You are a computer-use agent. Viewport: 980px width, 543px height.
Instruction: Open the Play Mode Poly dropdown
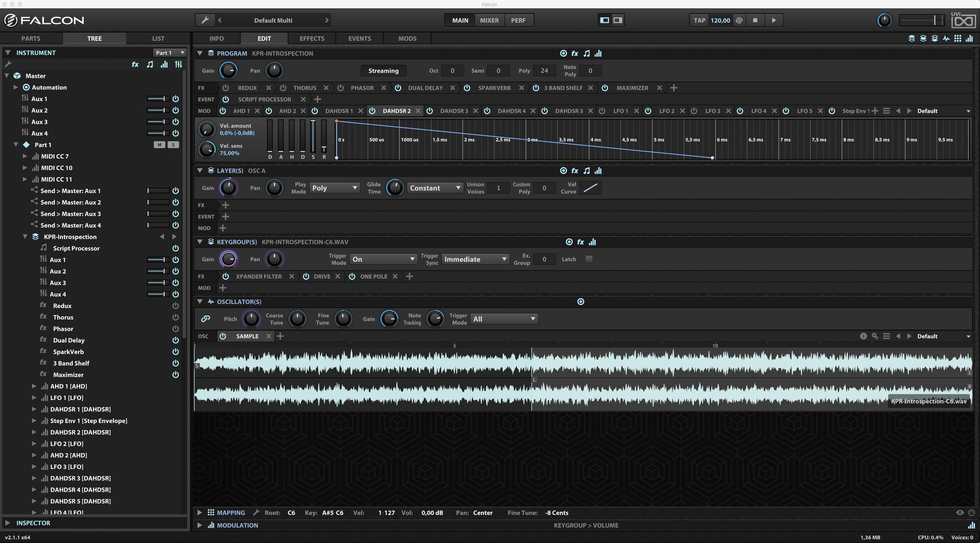[x=334, y=188]
